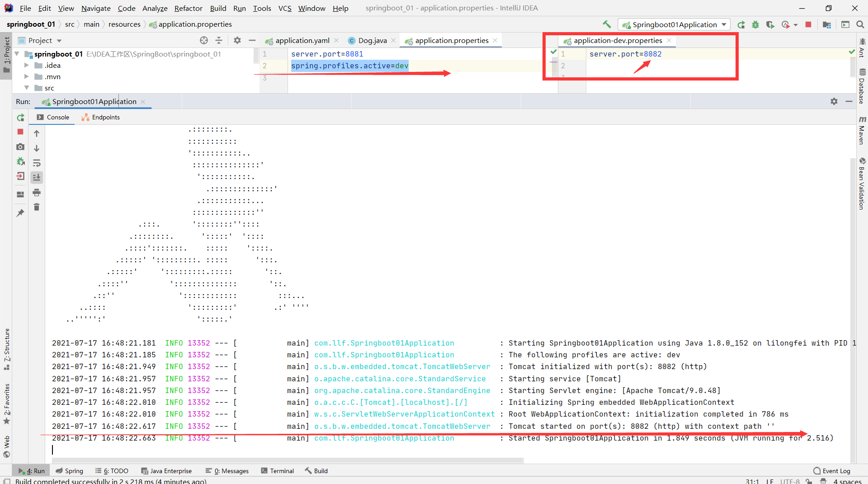Screen dimensions: 868x484
Task: Switch to application.yaml editor tab
Action: point(302,41)
